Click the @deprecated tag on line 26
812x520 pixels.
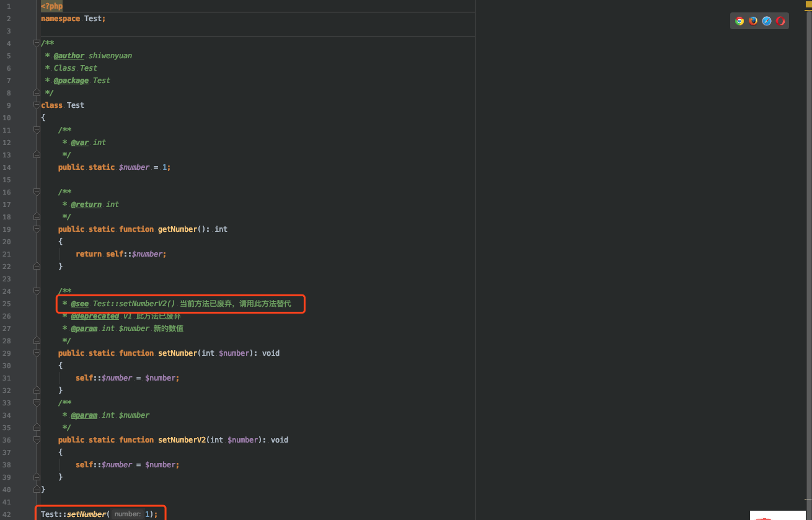[95, 316]
